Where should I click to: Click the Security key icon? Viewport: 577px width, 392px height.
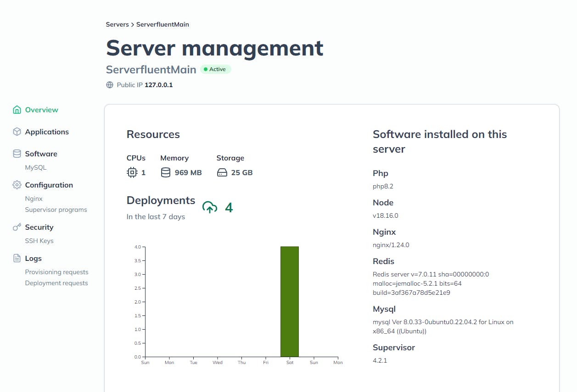coord(17,227)
